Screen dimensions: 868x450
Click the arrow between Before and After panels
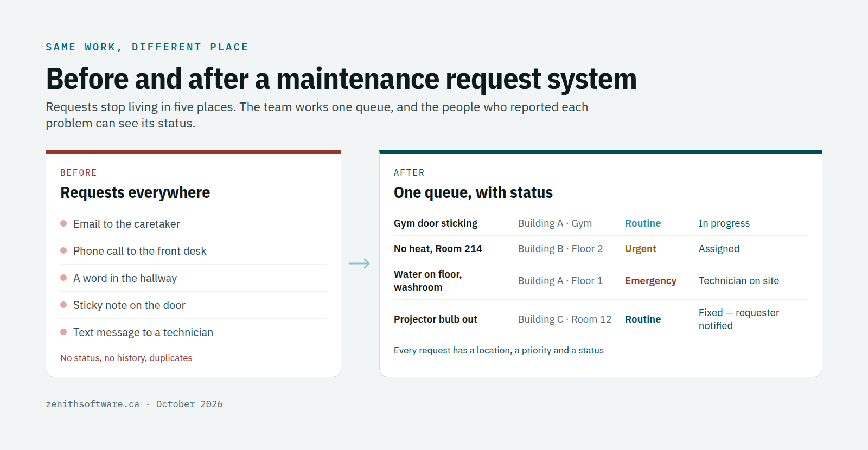359,263
